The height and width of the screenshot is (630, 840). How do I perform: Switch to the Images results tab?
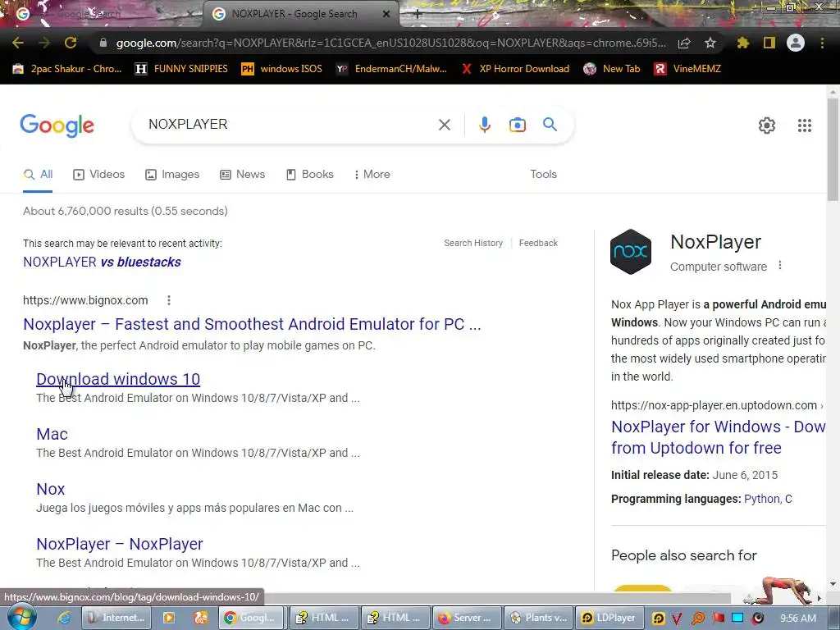(x=172, y=175)
